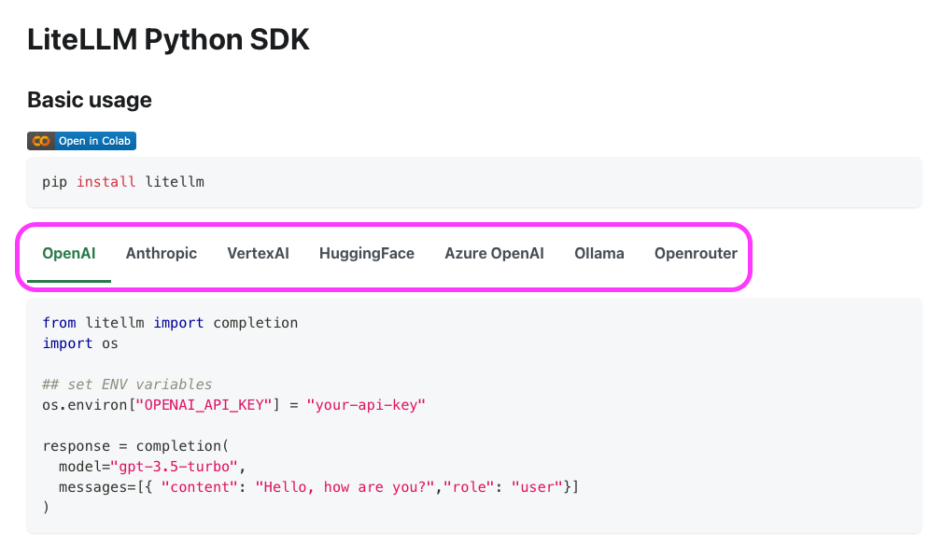
Task: Click the "OPENAI_API_KEY" string in code
Action: tap(204, 405)
